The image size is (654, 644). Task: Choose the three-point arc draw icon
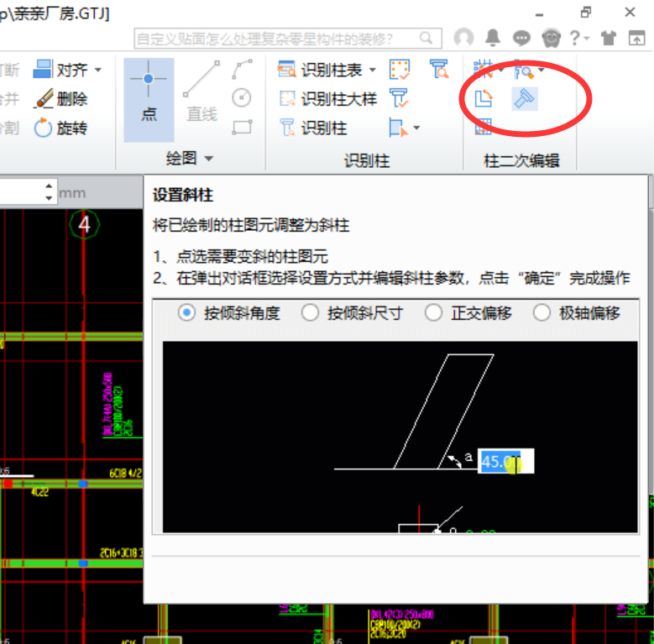coord(242,69)
